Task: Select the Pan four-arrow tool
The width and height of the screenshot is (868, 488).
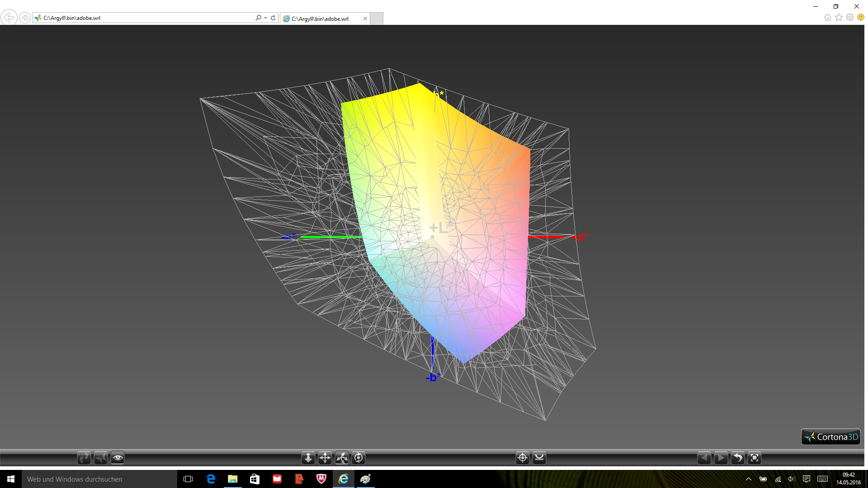Action: (325, 458)
